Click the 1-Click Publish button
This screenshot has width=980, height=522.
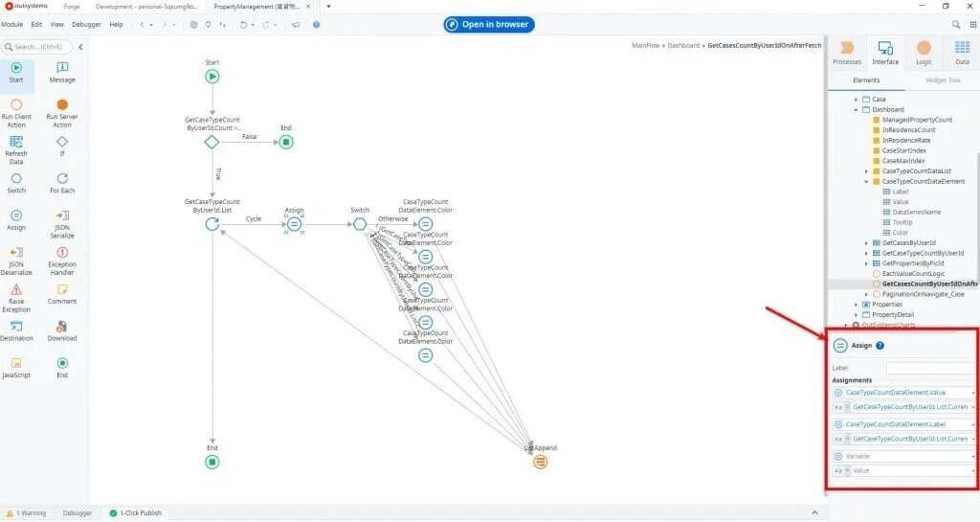pos(135,513)
